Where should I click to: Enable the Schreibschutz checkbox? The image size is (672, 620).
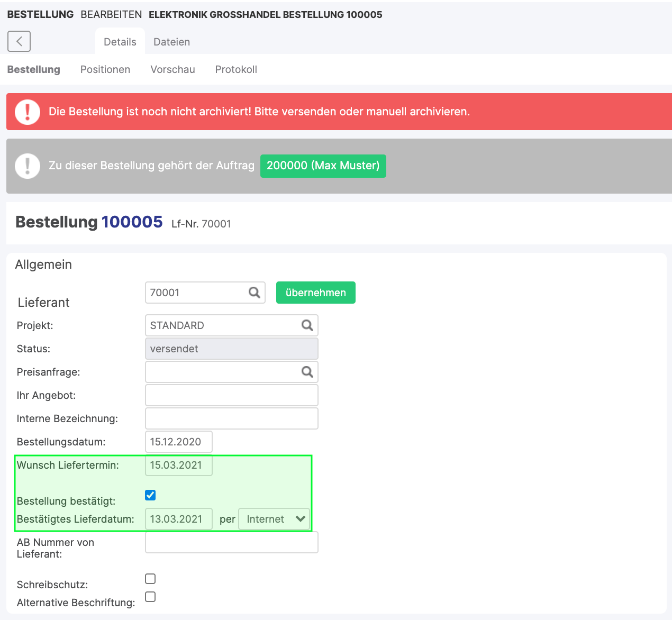(x=150, y=579)
